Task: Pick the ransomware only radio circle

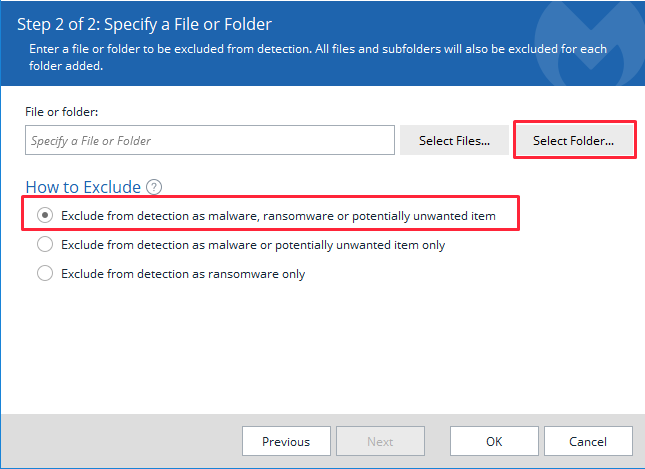Action: [45, 273]
